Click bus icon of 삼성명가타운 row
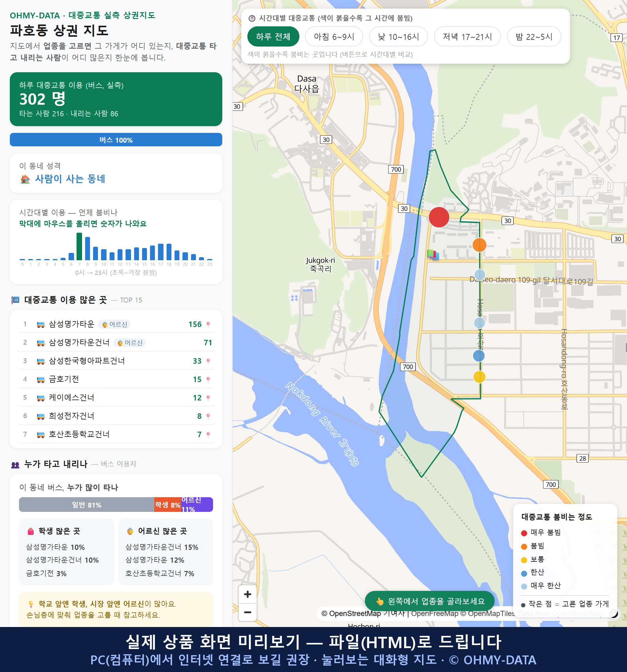 click(40, 325)
